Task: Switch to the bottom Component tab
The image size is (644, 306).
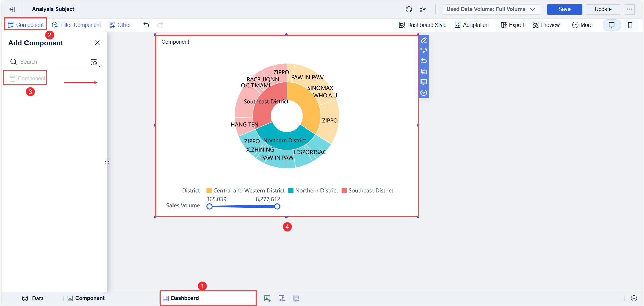Action: 86,298
